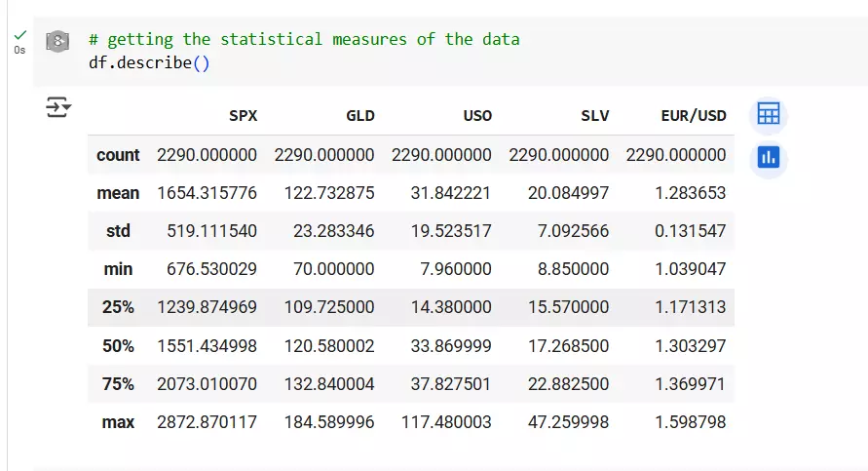Open suggested charts for the dataframe
This screenshot has height=471, width=868.
point(769,157)
